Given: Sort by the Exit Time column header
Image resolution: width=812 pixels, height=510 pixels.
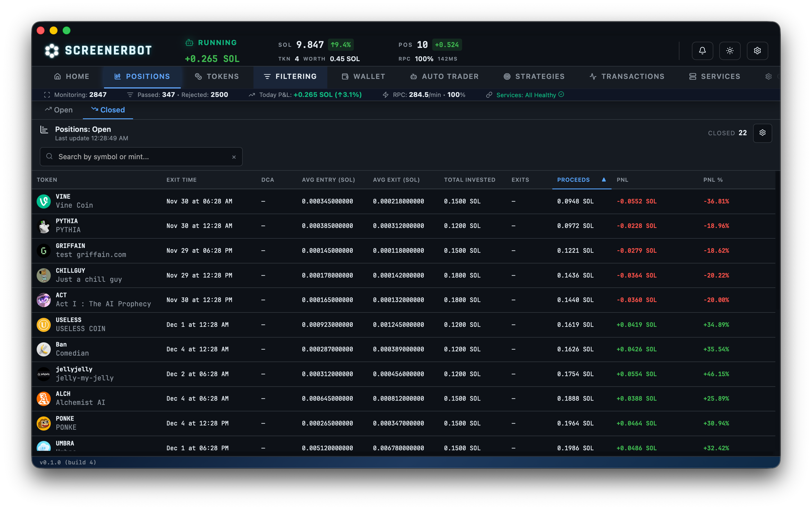Looking at the screenshot, I should [181, 180].
